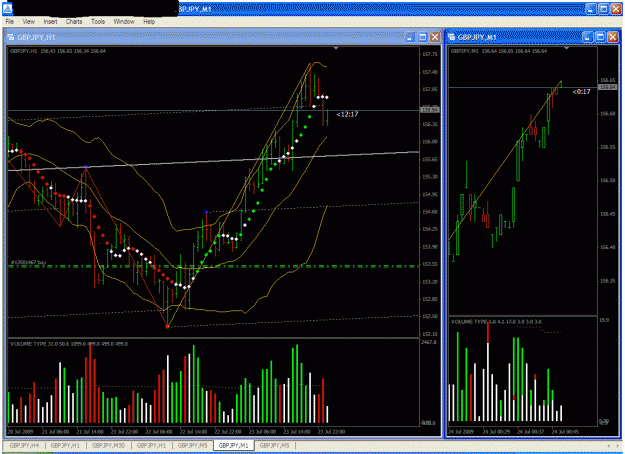This screenshot has height=454, width=625.
Task: Maximize the GBPJPY,M1 chart window
Action: point(600,37)
